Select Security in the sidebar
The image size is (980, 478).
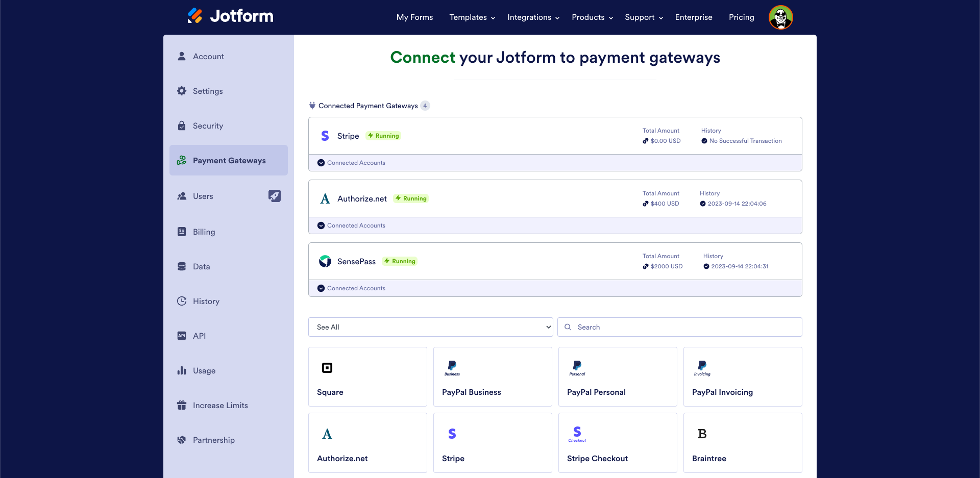coord(229,125)
